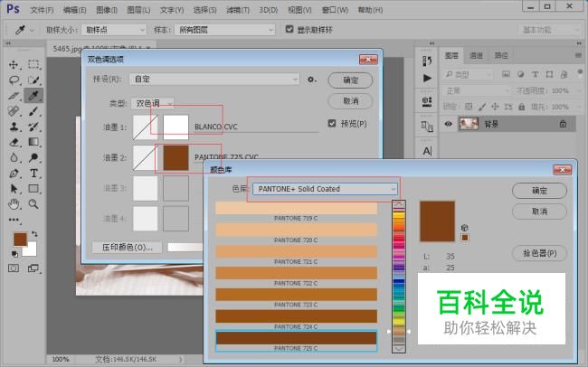
Task: Select the Path Selection arrow tool
Action: point(14,189)
